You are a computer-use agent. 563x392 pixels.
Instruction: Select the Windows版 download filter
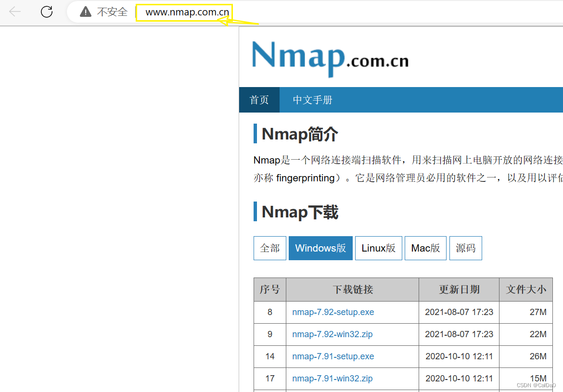[x=320, y=248]
